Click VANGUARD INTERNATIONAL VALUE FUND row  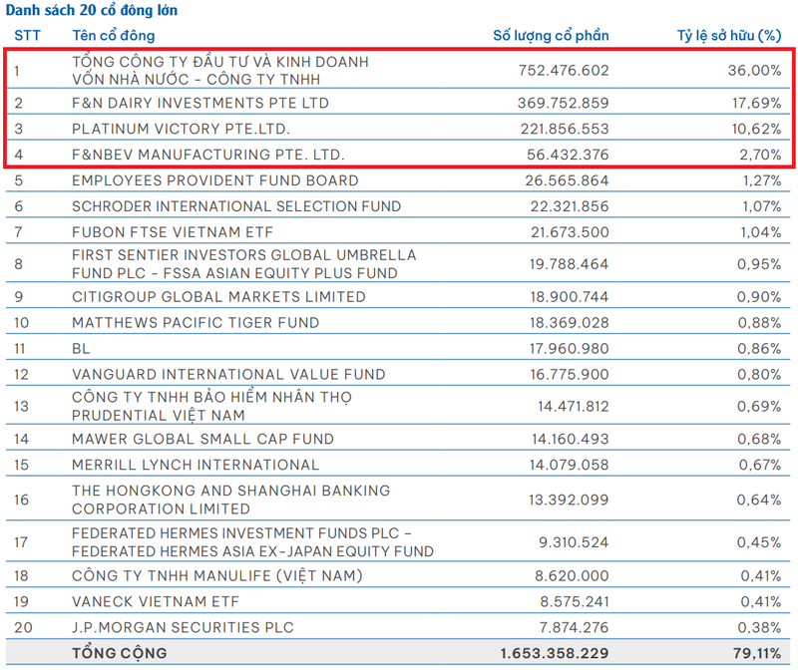(228, 375)
